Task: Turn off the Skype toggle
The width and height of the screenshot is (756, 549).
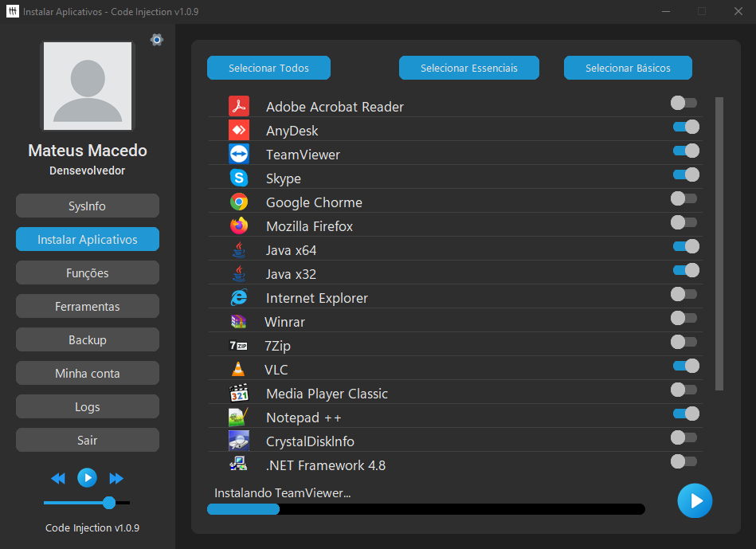Action: [686, 175]
